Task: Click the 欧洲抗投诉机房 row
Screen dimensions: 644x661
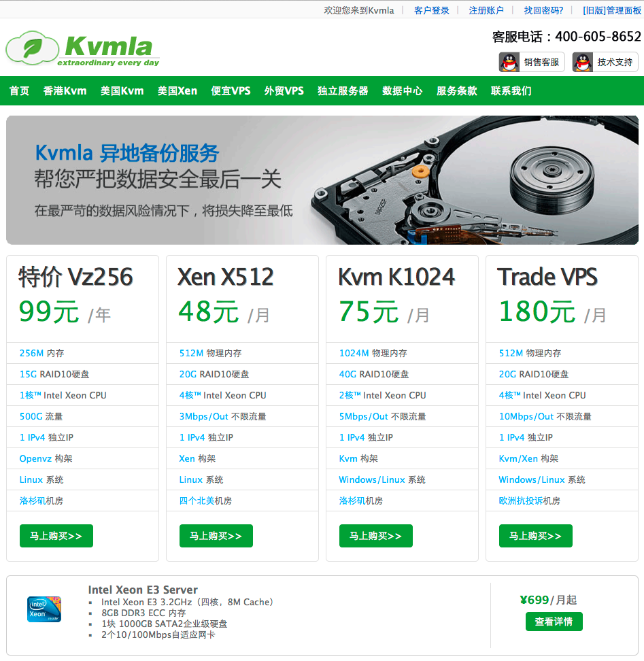Action: (562, 501)
